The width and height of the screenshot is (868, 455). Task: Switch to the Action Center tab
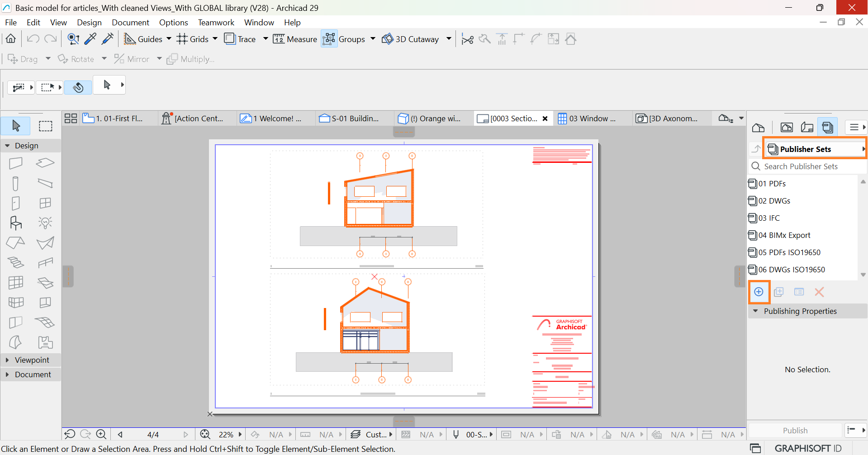coord(198,118)
